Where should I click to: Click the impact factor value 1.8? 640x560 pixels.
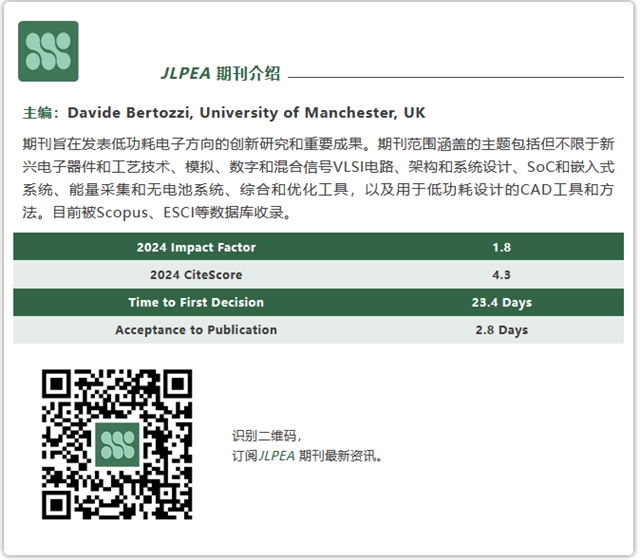[x=501, y=247]
